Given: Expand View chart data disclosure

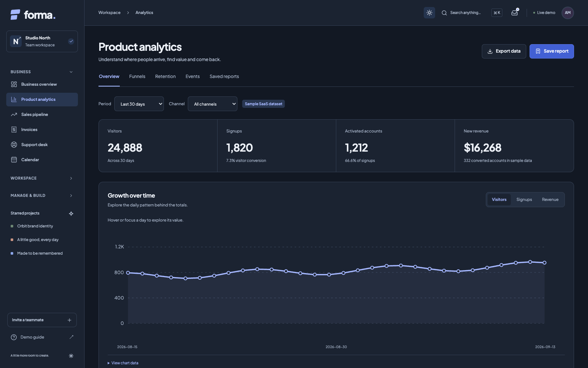Looking at the screenshot, I should (x=123, y=363).
